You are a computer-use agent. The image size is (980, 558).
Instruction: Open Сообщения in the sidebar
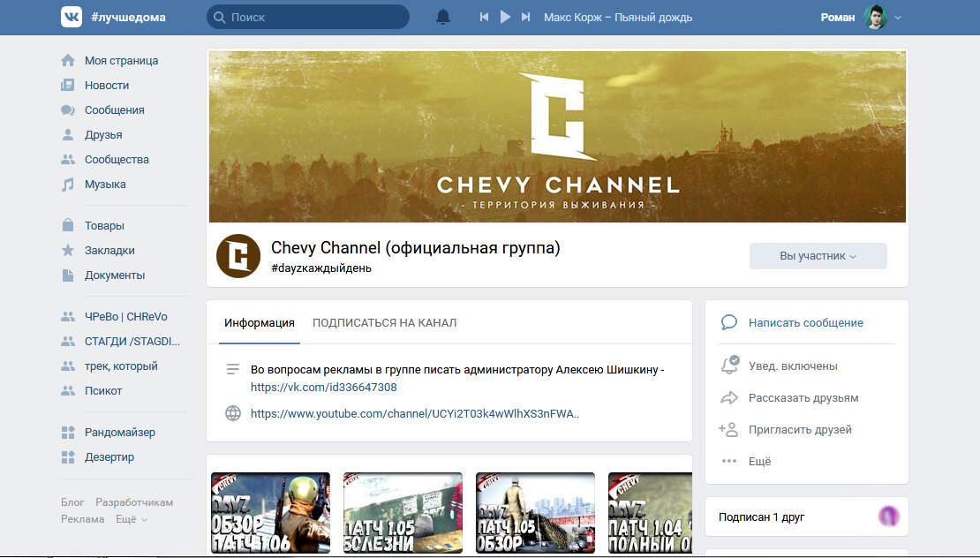point(115,110)
